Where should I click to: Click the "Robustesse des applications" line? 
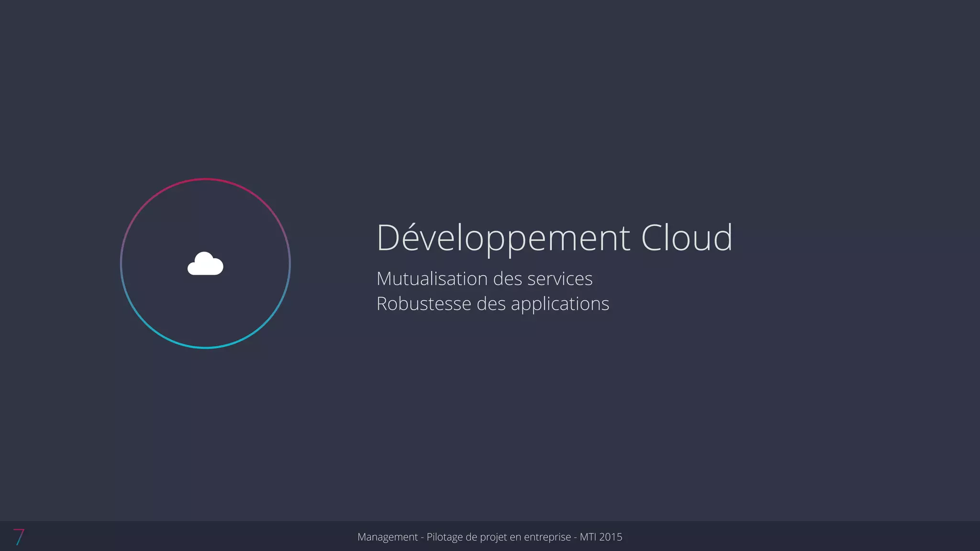tap(492, 304)
